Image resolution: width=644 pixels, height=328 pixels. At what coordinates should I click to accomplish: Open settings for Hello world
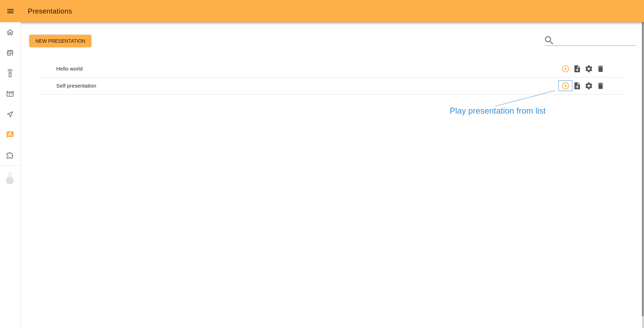pos(589,69)
